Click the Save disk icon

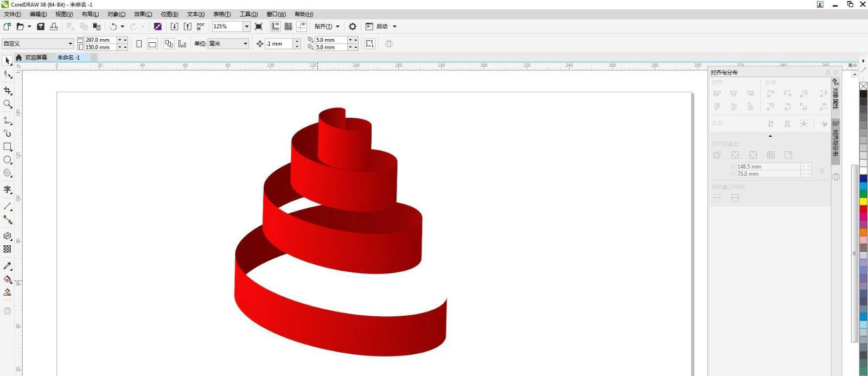pos(41,27)
